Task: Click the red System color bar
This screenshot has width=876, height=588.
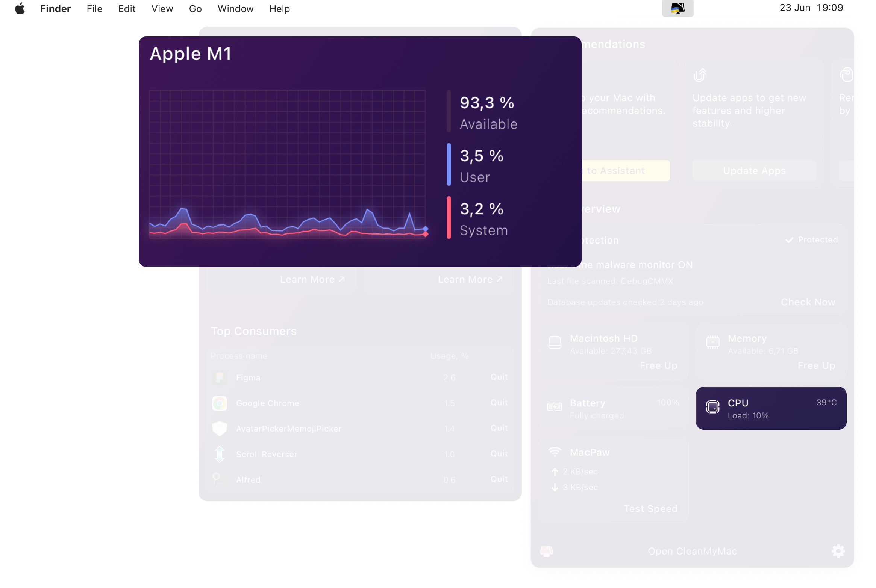Action: [x=449, y=217]
